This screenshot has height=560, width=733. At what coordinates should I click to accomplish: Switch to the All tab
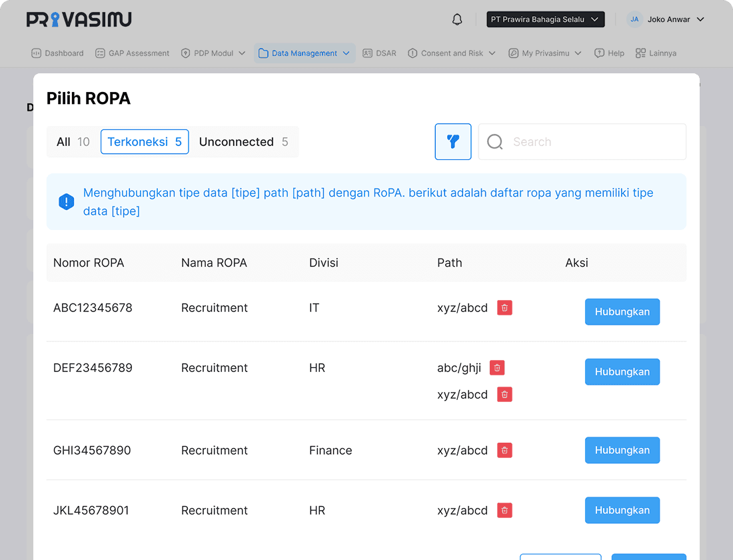73,141
